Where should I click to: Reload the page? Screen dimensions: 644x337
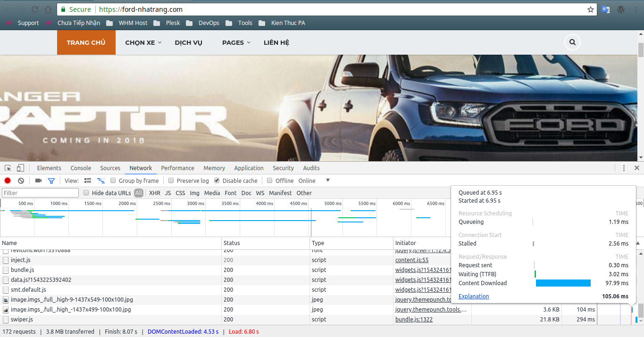pyautogui.click(x=35, y=9)
